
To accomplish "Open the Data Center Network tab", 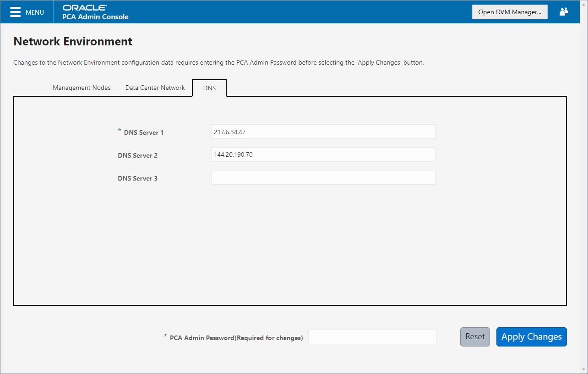I will [x=155, y=88].
